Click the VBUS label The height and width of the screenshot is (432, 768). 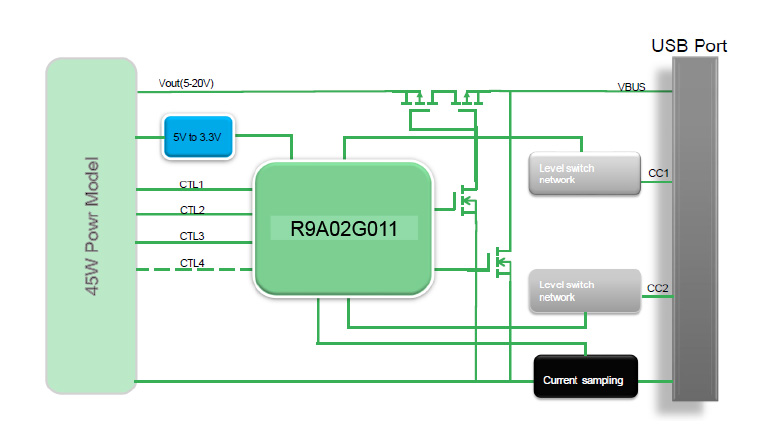click(631, 87)
